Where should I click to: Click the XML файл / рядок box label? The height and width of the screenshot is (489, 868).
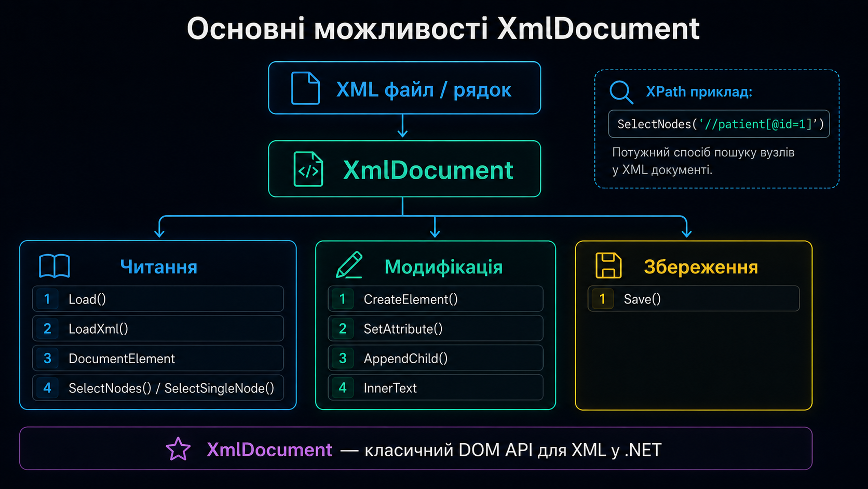(x=424, y=90)
